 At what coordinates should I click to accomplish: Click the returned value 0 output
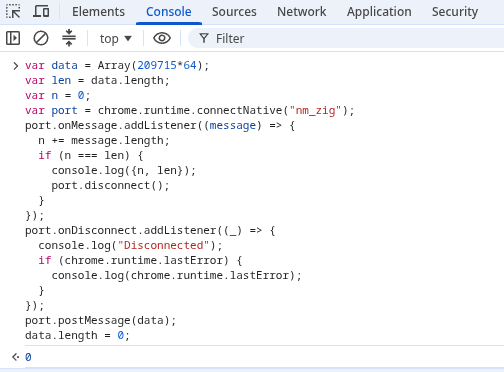coord(28,357)
